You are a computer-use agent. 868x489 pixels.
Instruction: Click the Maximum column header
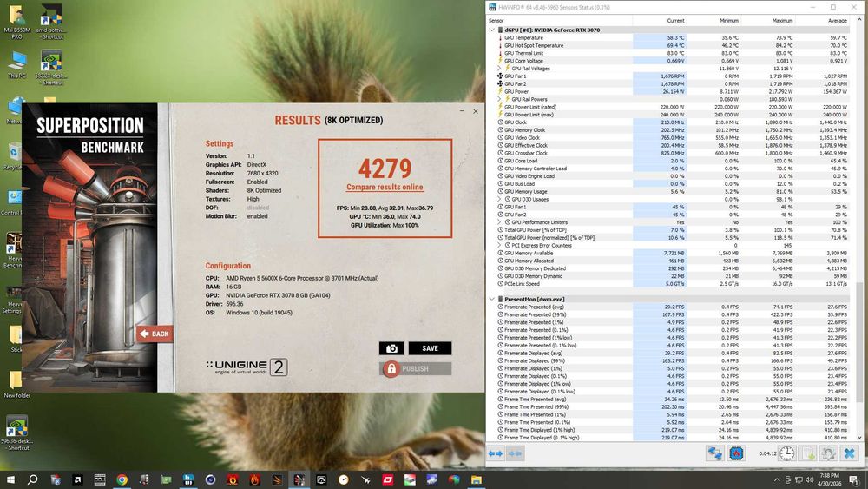coord(768,21)
